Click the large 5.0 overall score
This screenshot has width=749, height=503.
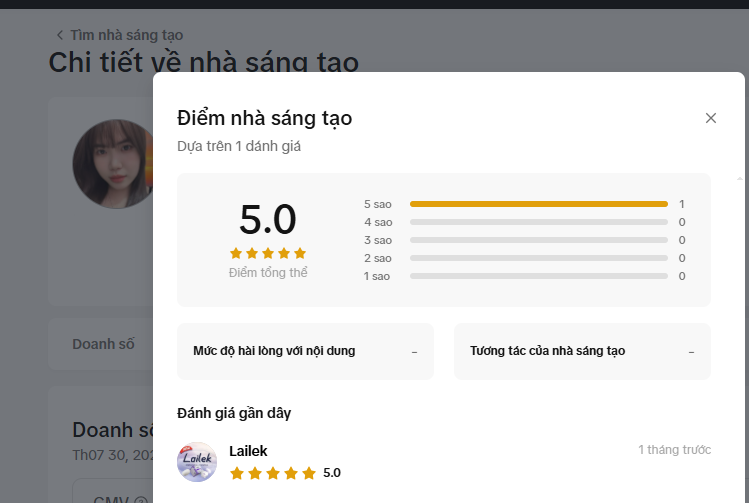tap(268, 220)
